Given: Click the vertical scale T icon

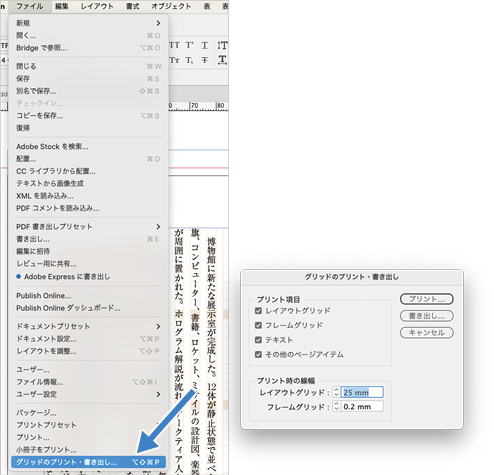Looking at the screenshot, I should 222,45.
